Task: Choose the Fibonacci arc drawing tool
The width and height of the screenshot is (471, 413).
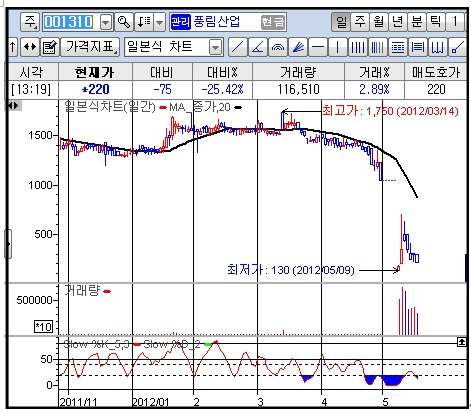Action: click(x=278, y=47)
